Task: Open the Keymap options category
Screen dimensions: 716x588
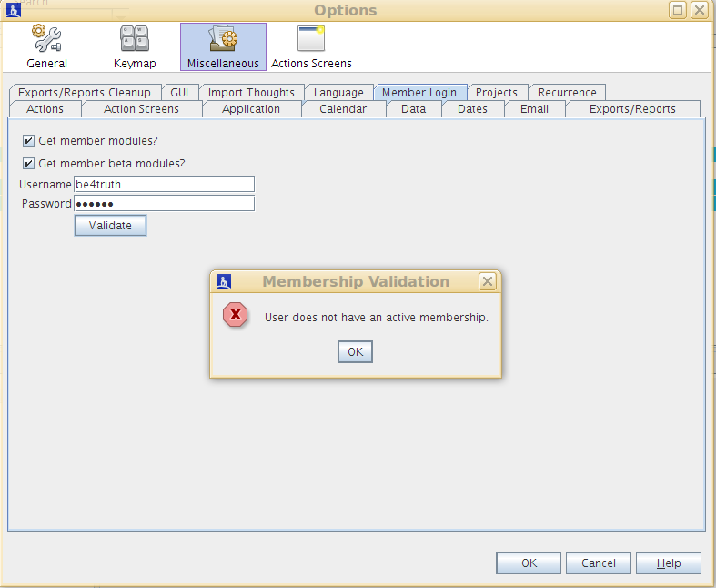Action: pyautogui.click(x=135, y=47)
